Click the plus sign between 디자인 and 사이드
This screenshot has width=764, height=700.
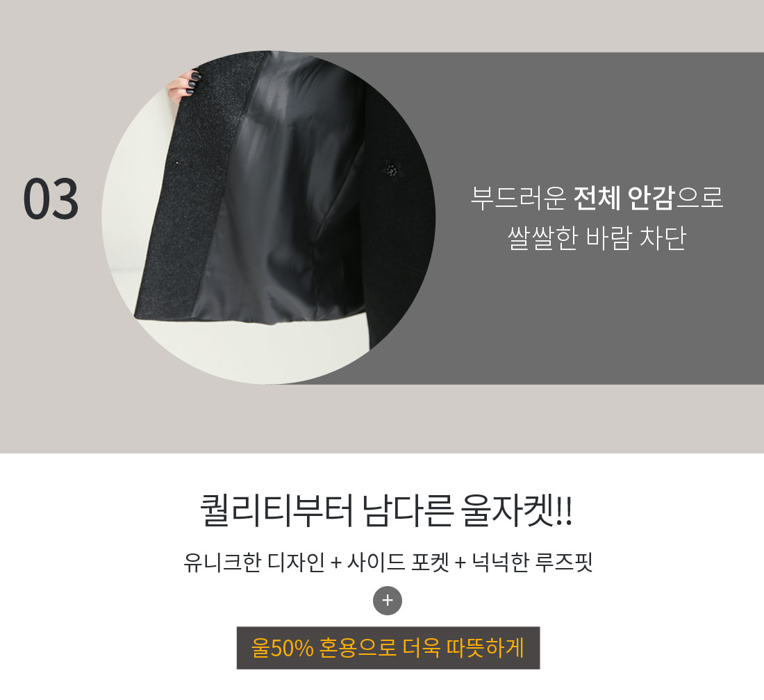[335, 564]
